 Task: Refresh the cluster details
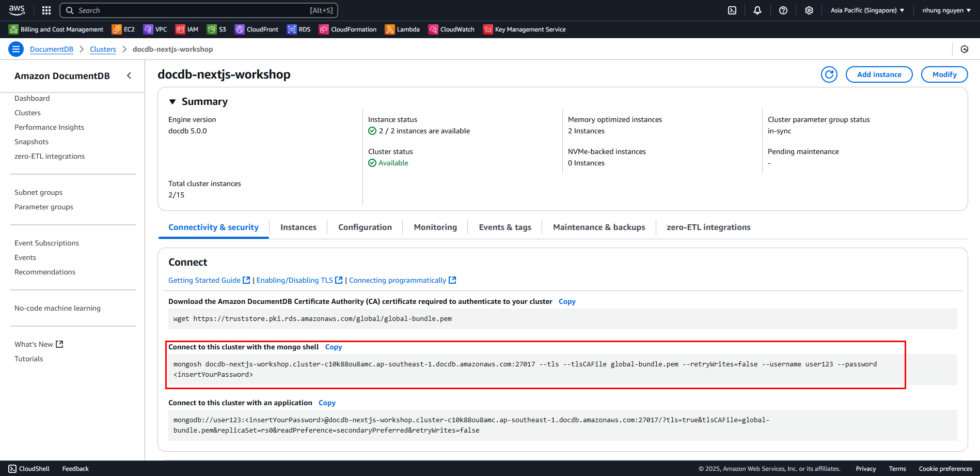[829, 74]
